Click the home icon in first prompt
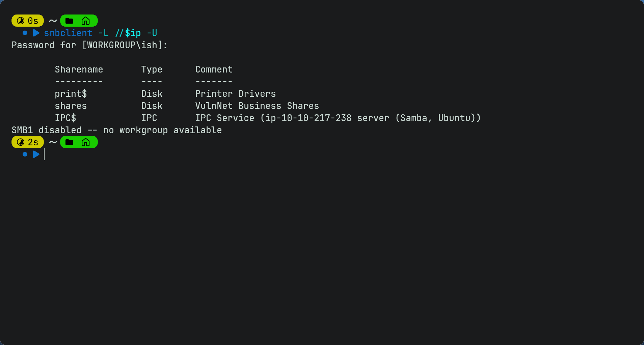Viewport: 644px width, 345px height. (86, 21)
